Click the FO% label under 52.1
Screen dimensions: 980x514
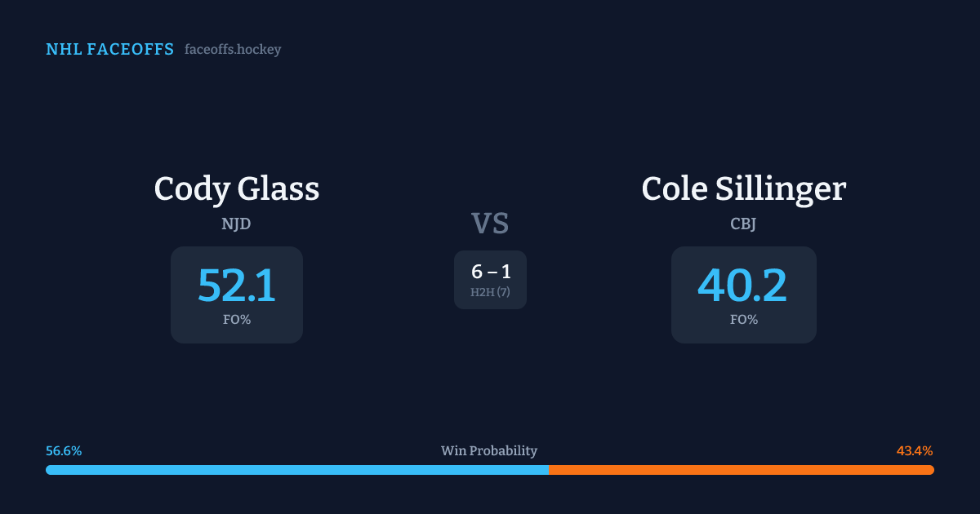(237, 320)
